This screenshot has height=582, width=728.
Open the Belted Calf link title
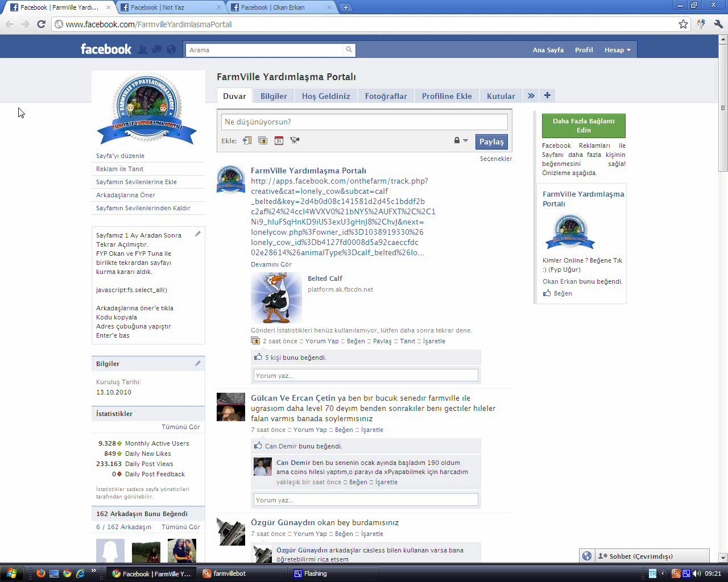[x=325, y=278]
